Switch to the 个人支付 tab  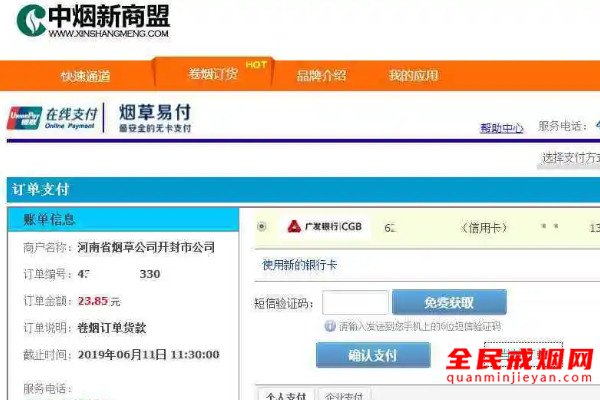click(286, 395)
